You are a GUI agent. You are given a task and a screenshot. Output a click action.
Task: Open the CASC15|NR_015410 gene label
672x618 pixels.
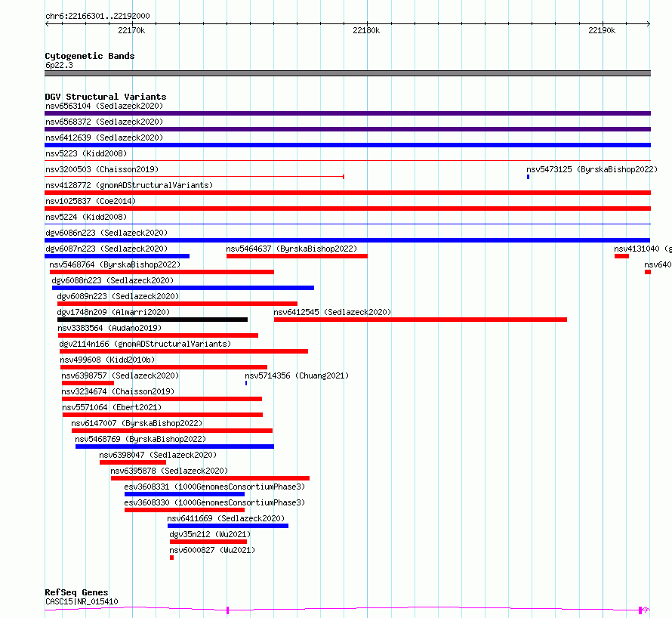[82, 601]
